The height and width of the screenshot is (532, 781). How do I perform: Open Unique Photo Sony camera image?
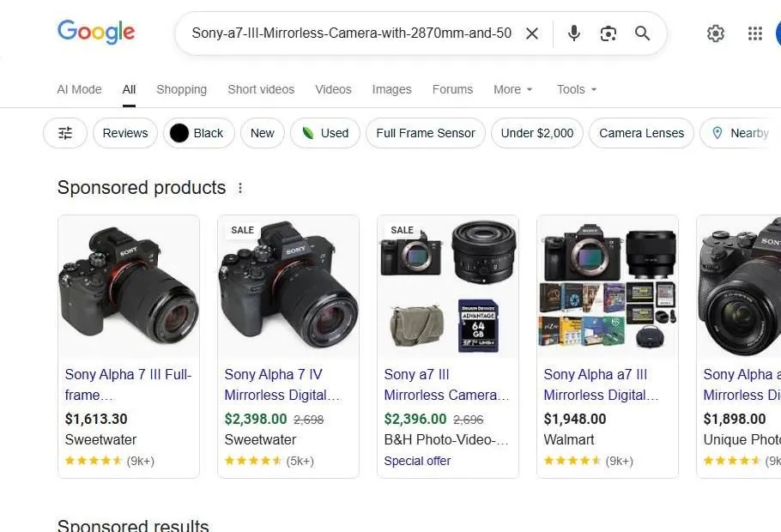[x=739, y=287]
